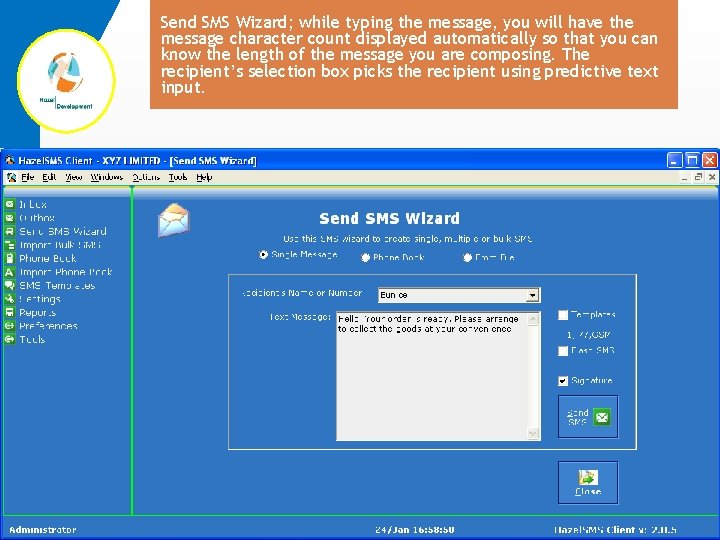Viewport: 720px width, 540px height.
Task: Click the Preferences sidebar icon
Action: click(9, 326)
